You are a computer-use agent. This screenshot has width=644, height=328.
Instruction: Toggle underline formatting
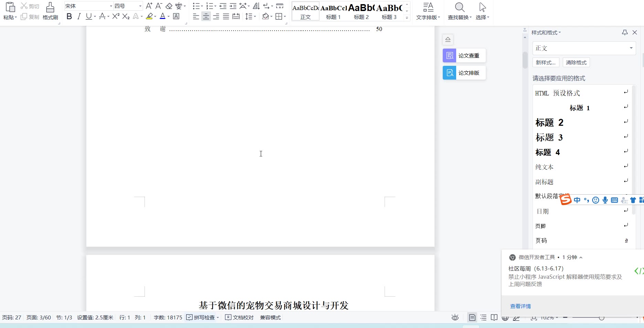coord(89,16)
